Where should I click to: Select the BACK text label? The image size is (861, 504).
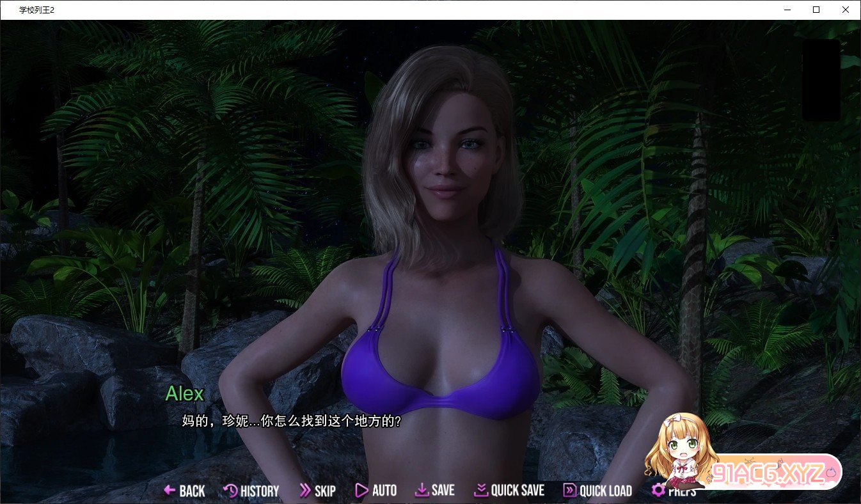(x=192, y=491)
